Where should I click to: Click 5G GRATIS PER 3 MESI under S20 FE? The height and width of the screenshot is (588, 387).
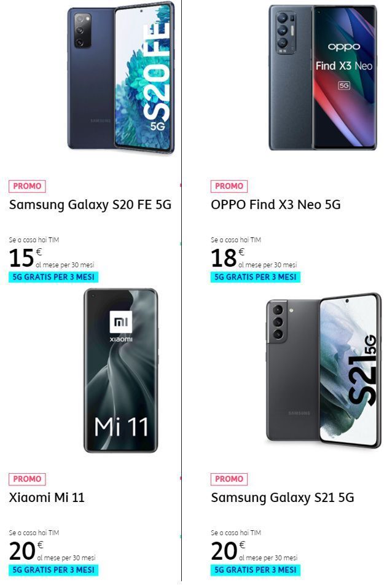coord(53,277)
